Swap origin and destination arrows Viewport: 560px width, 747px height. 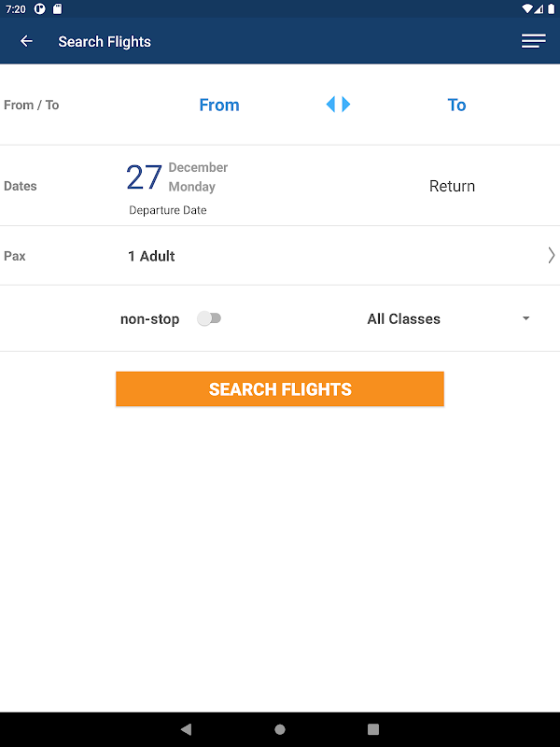338,105
